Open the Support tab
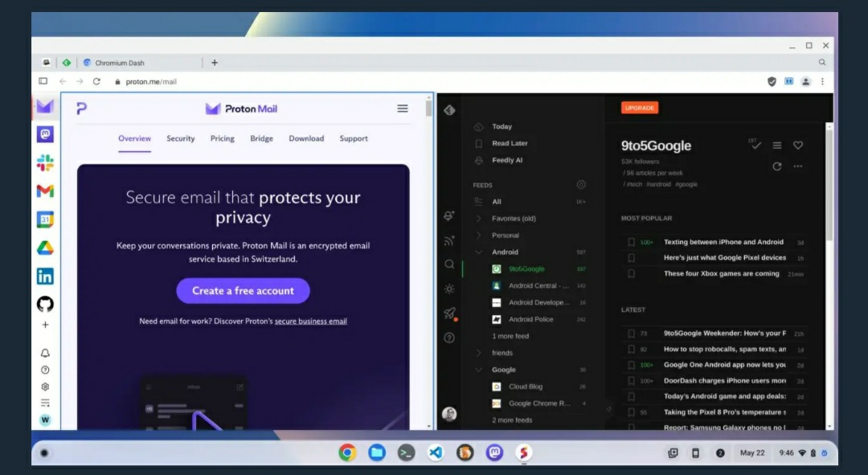 353,138
